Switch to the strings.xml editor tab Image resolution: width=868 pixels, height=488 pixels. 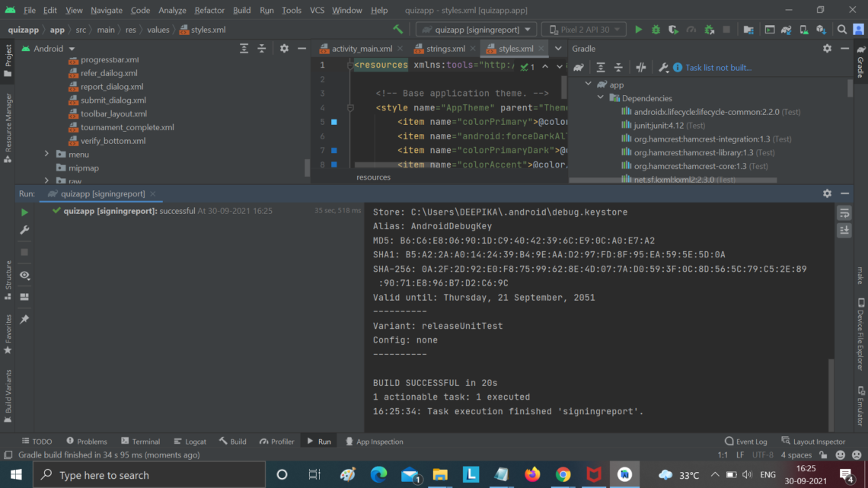pos(445,49)
